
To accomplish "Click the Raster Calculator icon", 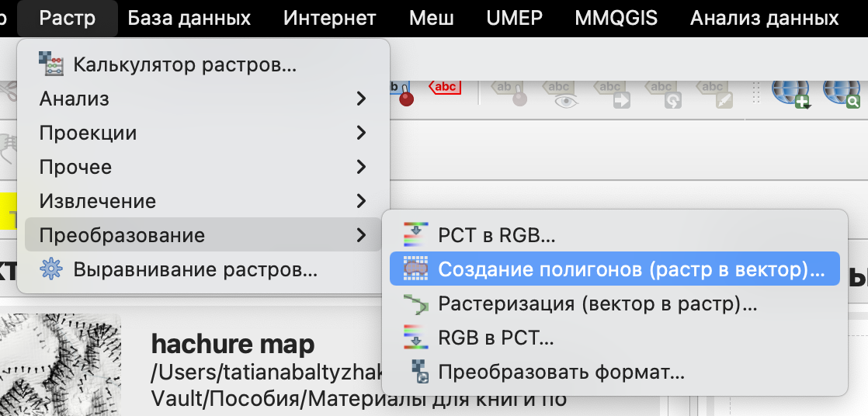I will point(51,64).
